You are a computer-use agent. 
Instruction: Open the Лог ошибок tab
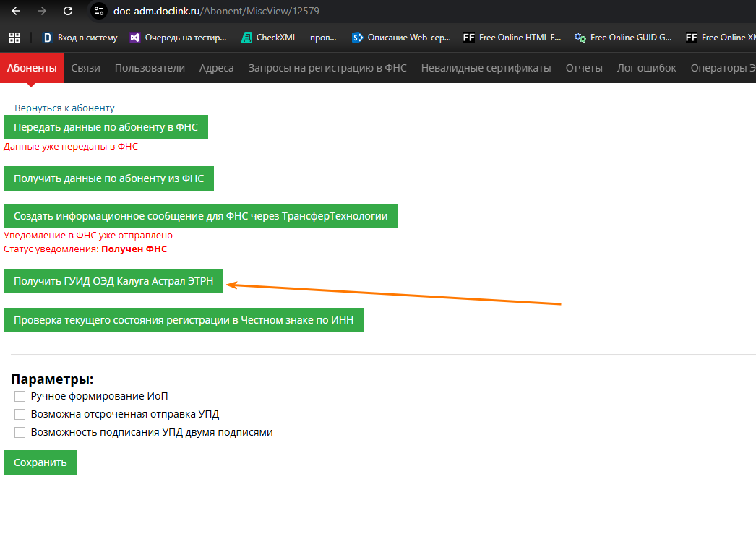click(647, 68)
